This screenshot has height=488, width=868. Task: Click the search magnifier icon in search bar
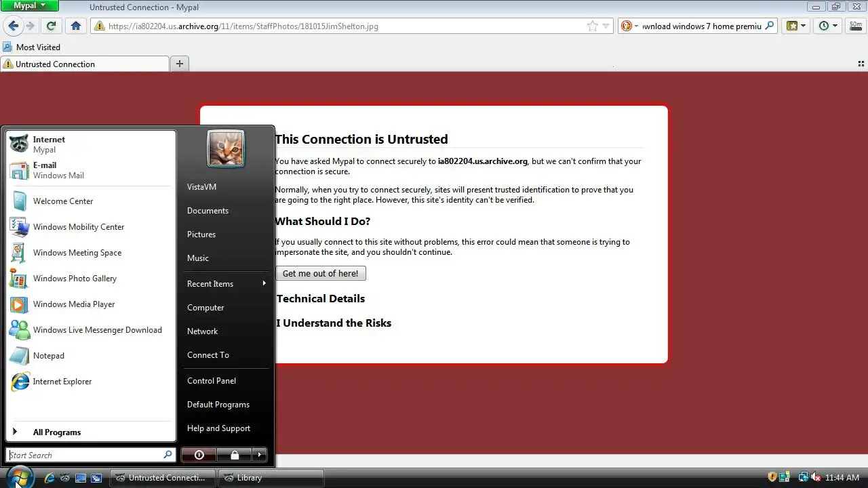[769, 26]
